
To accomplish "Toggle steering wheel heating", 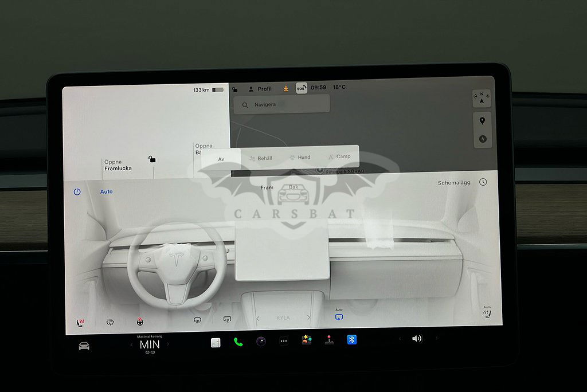I will tap(140, 322).
